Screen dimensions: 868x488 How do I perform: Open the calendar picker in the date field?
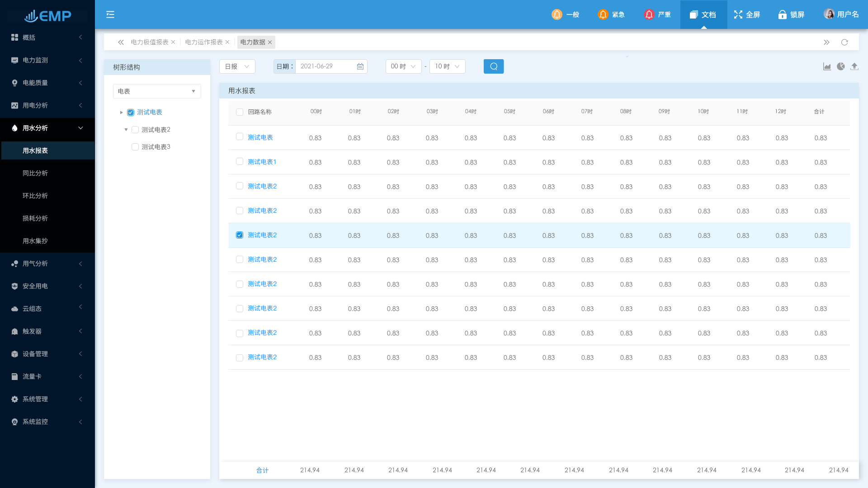click(x=360, y=66)
